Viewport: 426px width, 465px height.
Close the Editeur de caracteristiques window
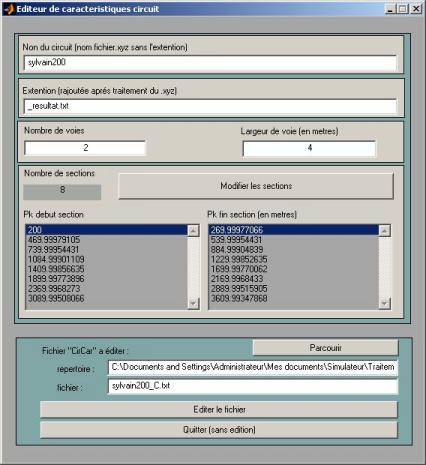416,9
